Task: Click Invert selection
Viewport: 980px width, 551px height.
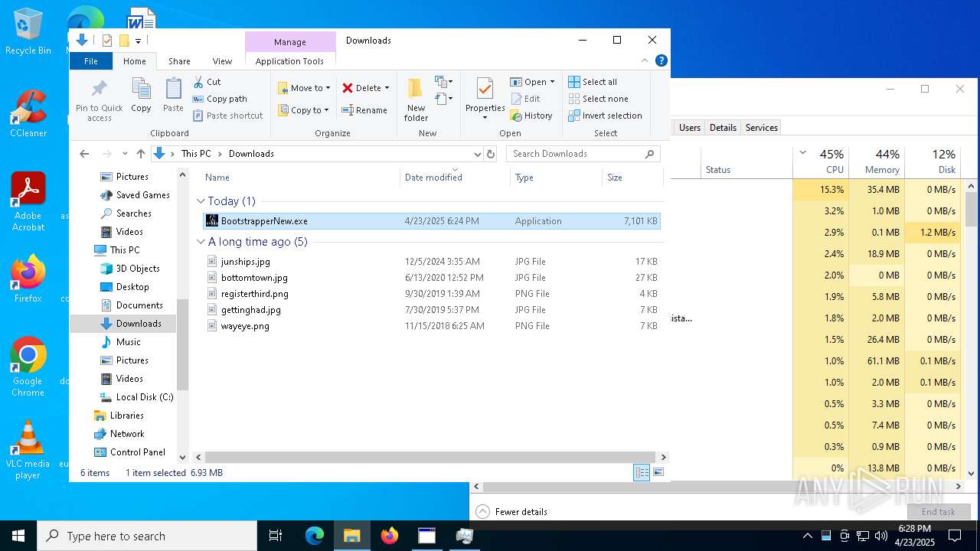Action: pos(605,116)
